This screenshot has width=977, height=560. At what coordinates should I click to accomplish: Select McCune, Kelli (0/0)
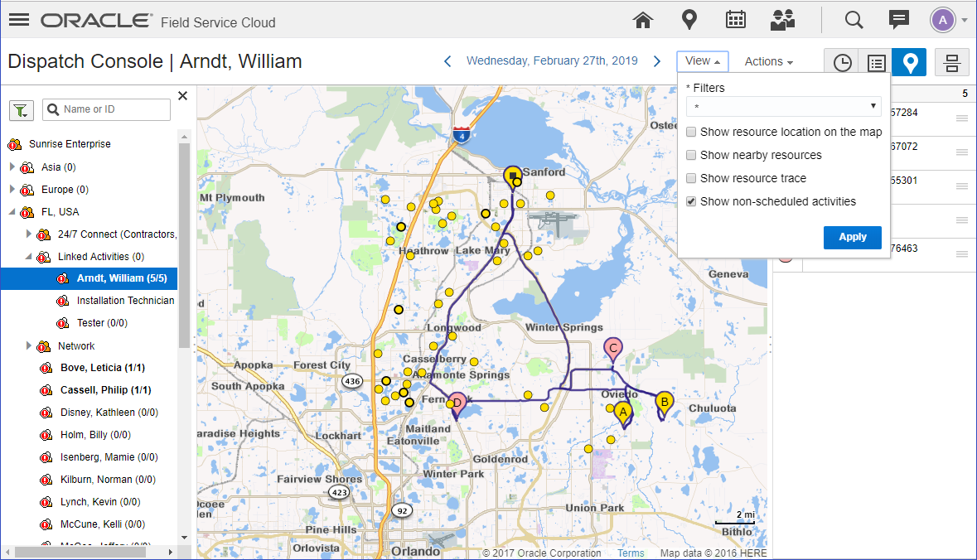(103, 524)
